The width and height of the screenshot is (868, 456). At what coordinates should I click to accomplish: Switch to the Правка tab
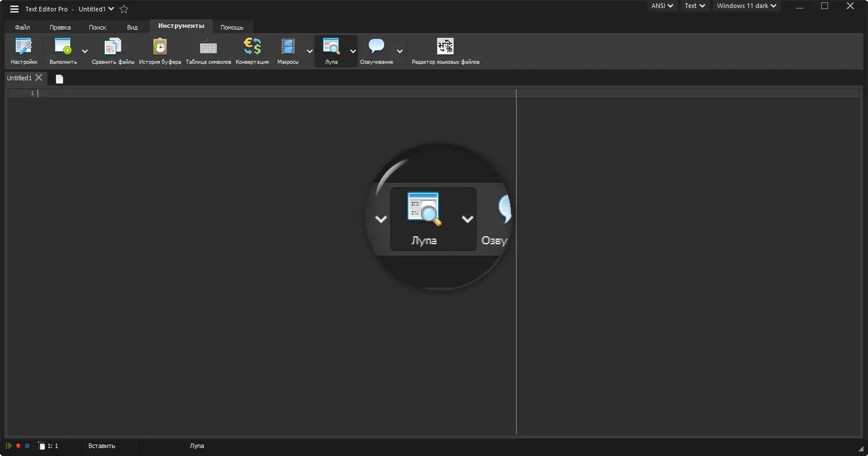point(60,27)
